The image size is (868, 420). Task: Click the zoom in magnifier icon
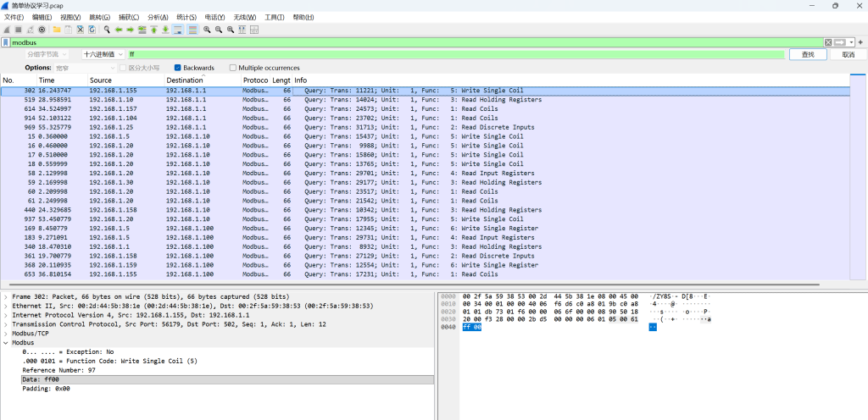pos(207,30)
